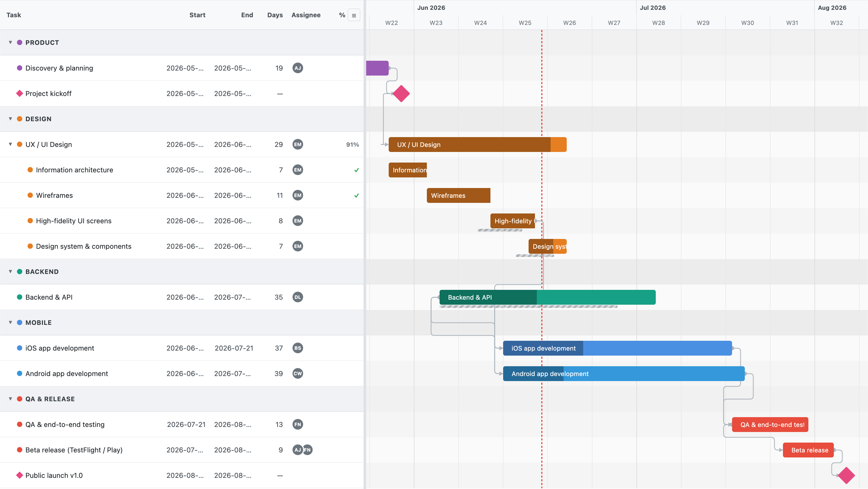This screenshot has width=868, height=489.
Task: Click the W28 week header
Action: [658, 23]
